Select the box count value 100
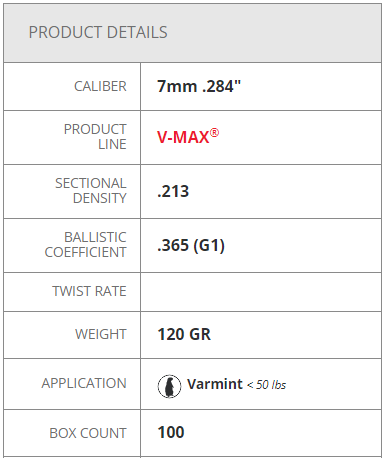This screenshot has height=458, width=386. click(171, 432)
